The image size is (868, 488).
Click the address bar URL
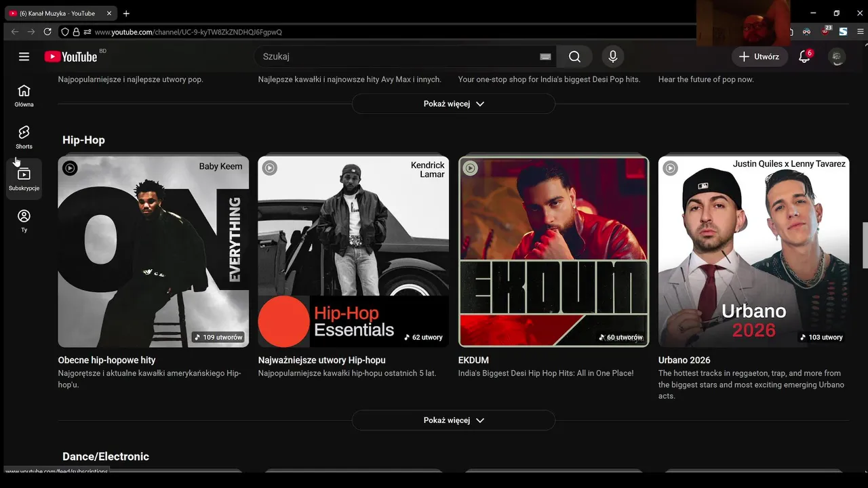tap(189, 32)
